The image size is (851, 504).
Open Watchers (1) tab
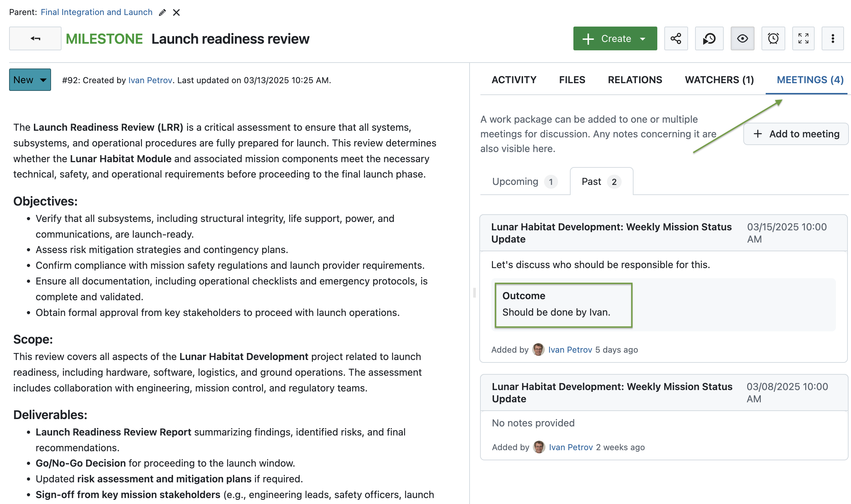719,80
